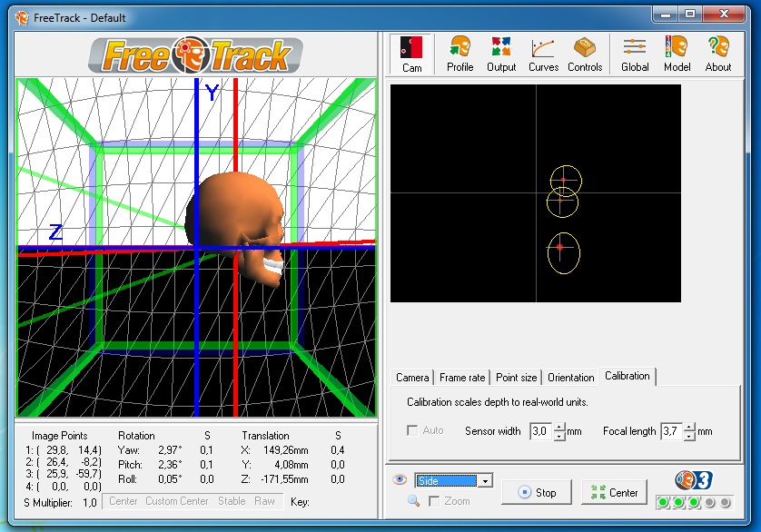Image resolution: width=761 pixels, height=532 pixels.
Task: Click the Yaw value 2,97°
Action: click(x=170, y=450)
